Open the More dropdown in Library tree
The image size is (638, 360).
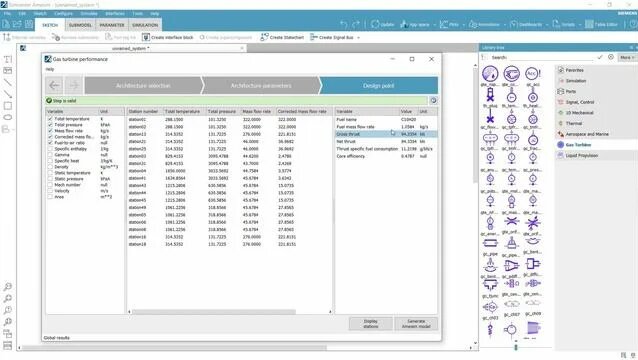(627, 58)
